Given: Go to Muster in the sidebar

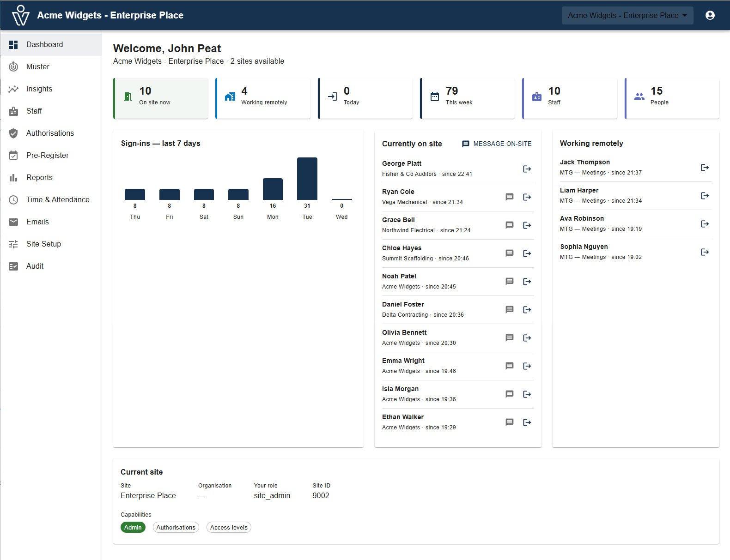Looking at the screenshot, I should coord(51,67).
